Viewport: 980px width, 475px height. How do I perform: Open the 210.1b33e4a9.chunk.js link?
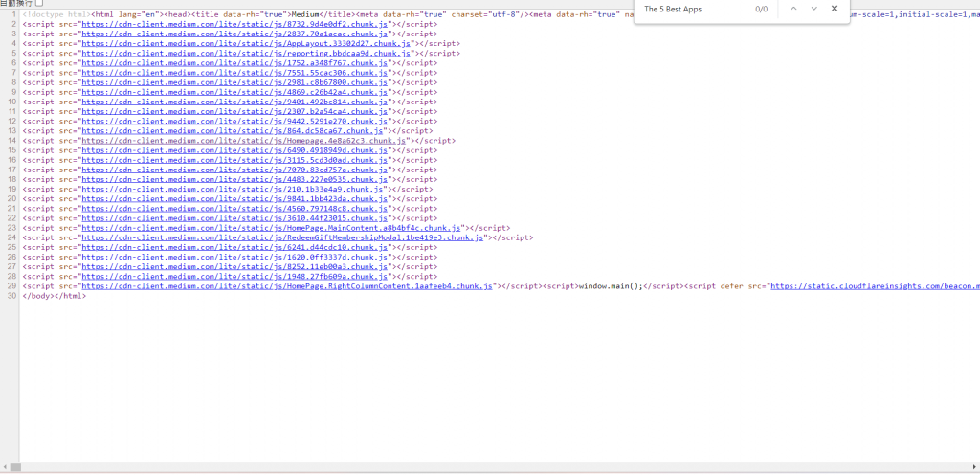click(233, 189)
